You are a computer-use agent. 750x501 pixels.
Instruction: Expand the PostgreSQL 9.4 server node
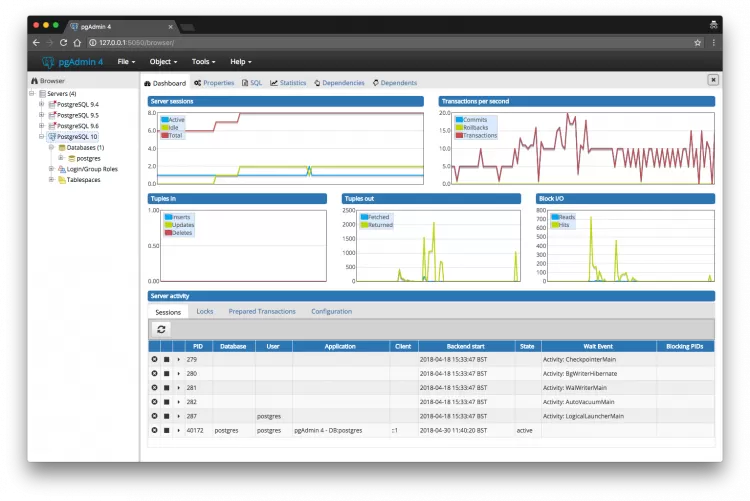coord(42,104)
